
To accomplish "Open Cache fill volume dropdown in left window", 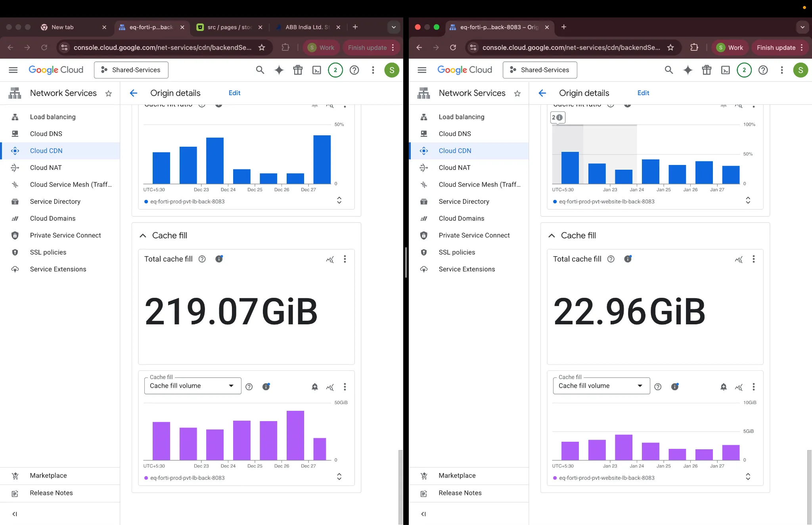I will pyautogui.click(x=193, y=386).
